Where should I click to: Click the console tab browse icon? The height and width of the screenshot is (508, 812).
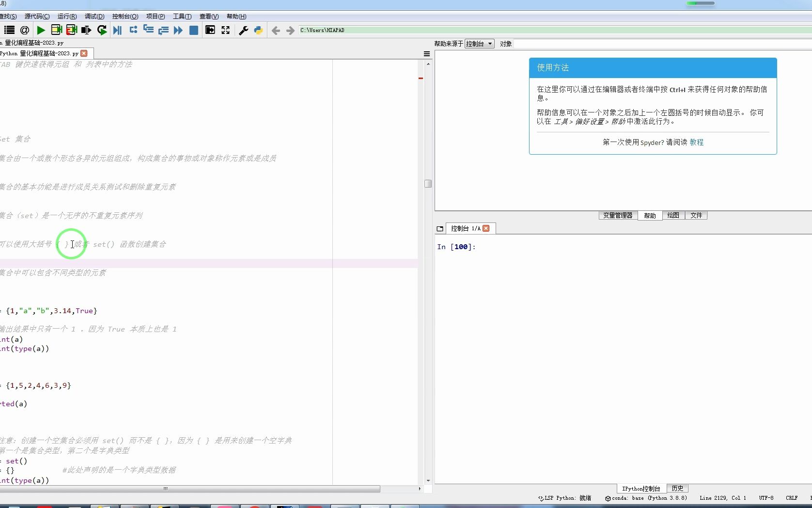click(x=440, y=229)
